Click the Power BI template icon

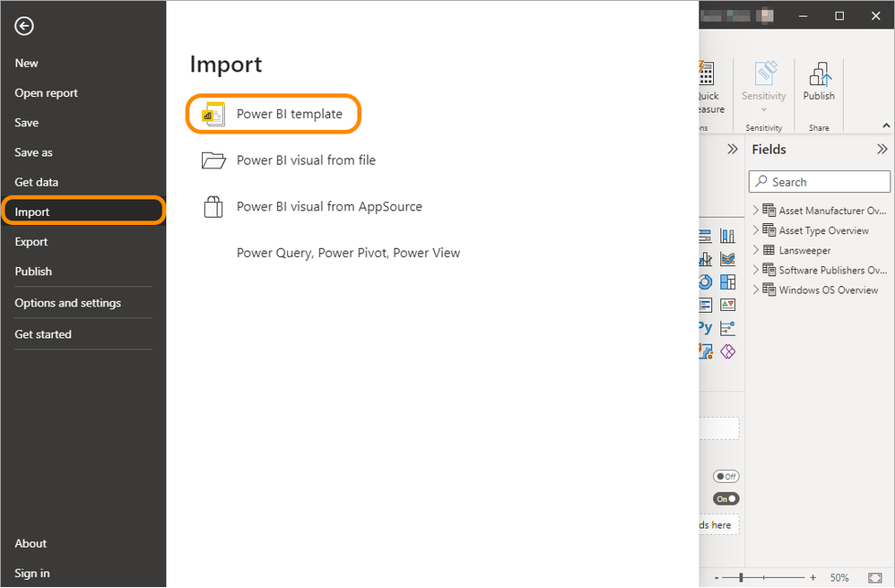point(213,115)
